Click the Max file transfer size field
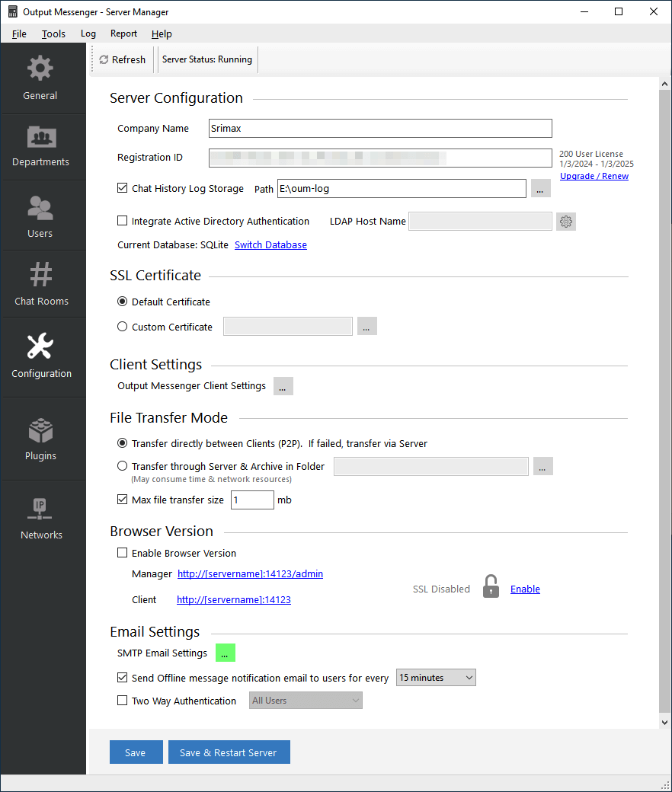The image size is (672, 792). pyautogui.click(x=253, y=500)
